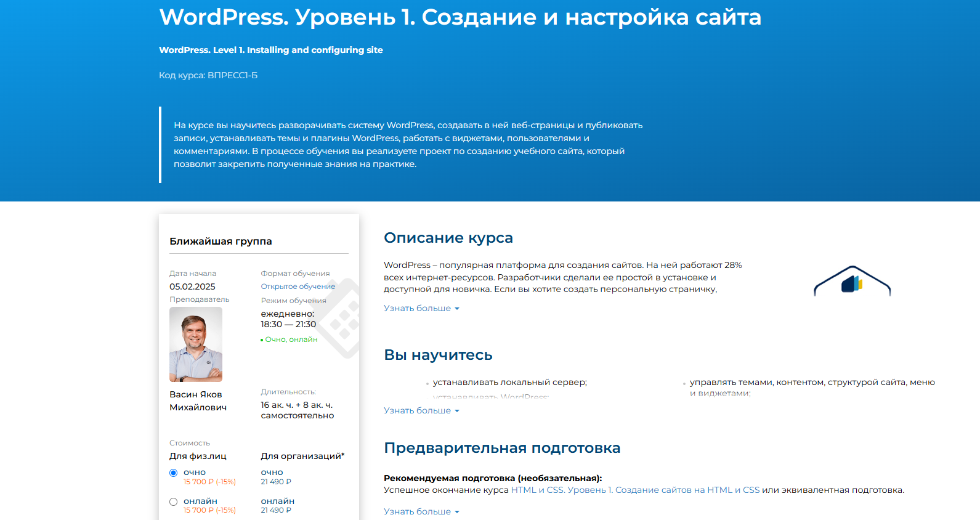Viewport: 980px width, 520px height.
Task: Open the teacher name Васин Яков Михайлович
Action: 198,400
